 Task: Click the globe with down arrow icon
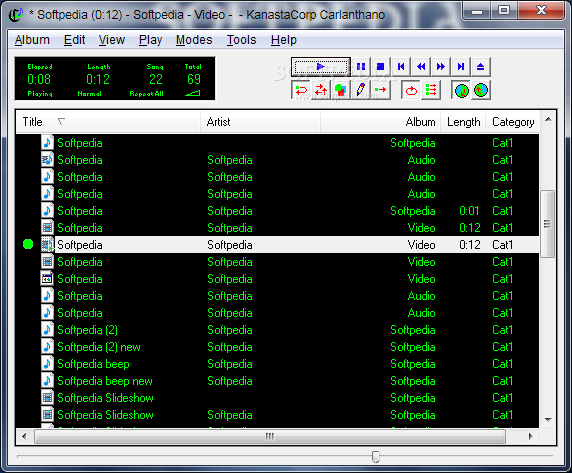point(461,90)
